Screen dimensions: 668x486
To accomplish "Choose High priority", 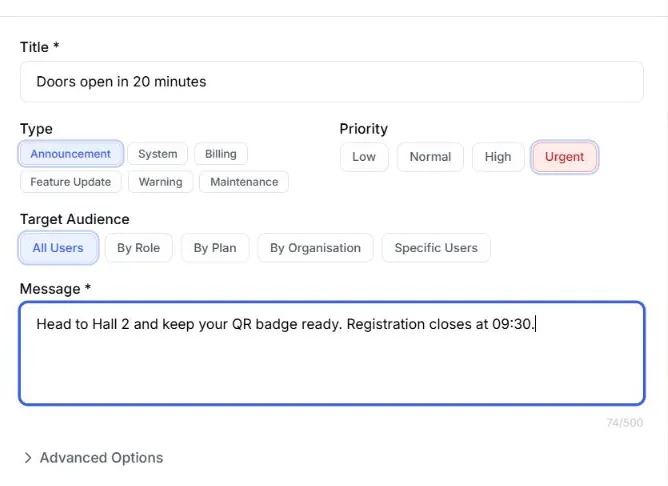I will pyautogui.click(x=498, y=157).
